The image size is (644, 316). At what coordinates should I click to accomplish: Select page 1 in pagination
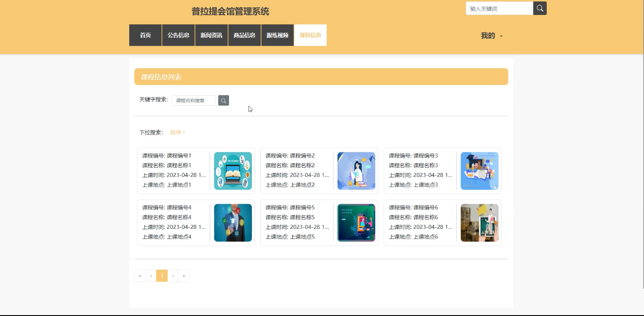point(162,276)
